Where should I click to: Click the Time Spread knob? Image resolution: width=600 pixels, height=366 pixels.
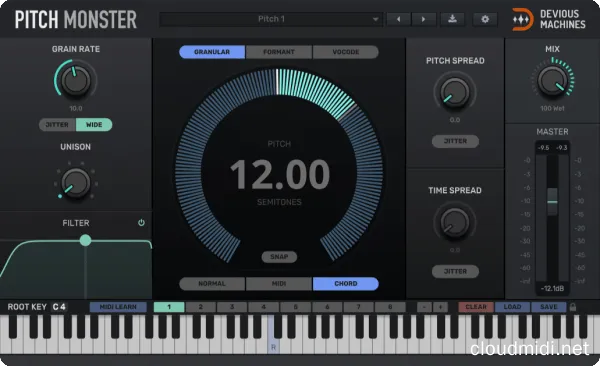pyautogui.click(x=455, y=222)
